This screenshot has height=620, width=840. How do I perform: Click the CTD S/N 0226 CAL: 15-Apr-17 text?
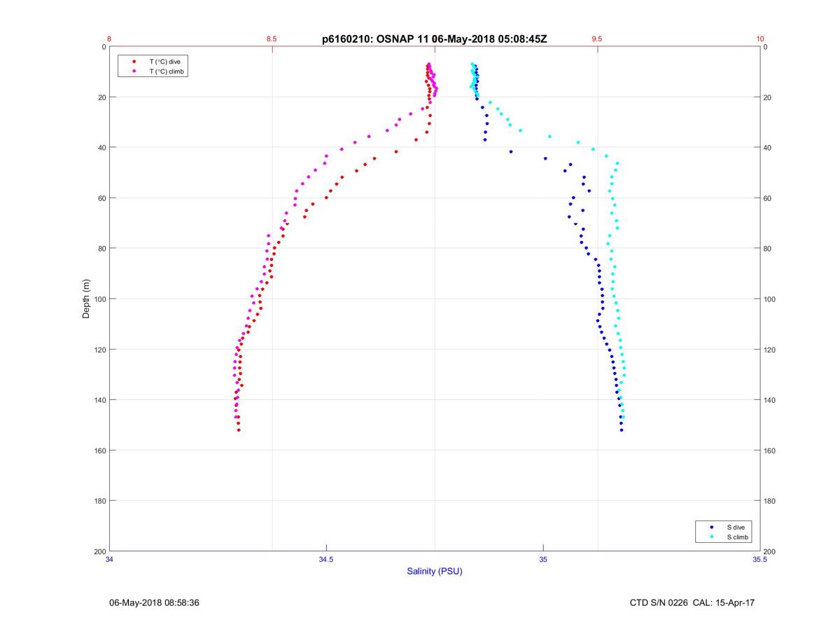(692, 602)
